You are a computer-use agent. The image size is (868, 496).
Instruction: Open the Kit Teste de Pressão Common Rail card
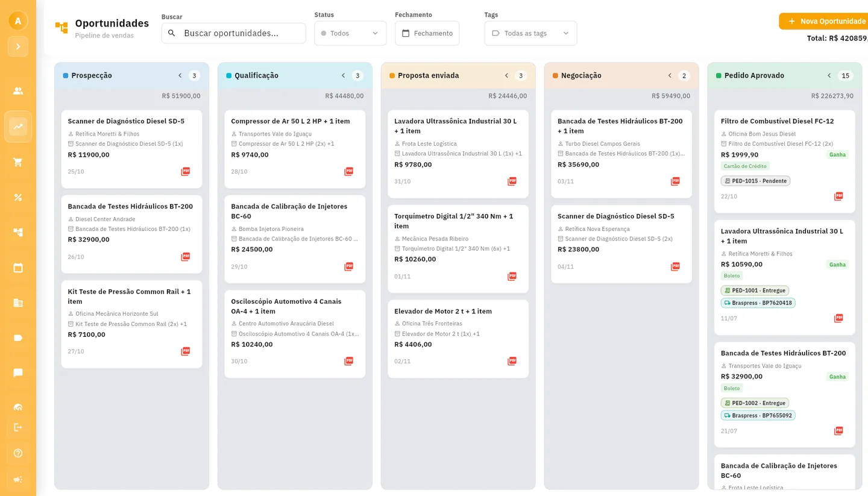click(x=131, y=324)
